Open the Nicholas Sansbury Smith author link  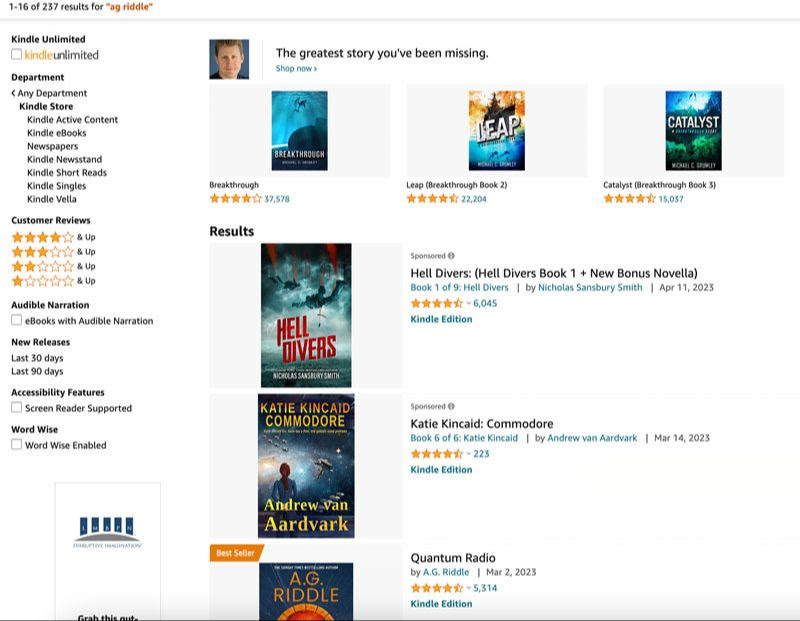tap(590, 288)
